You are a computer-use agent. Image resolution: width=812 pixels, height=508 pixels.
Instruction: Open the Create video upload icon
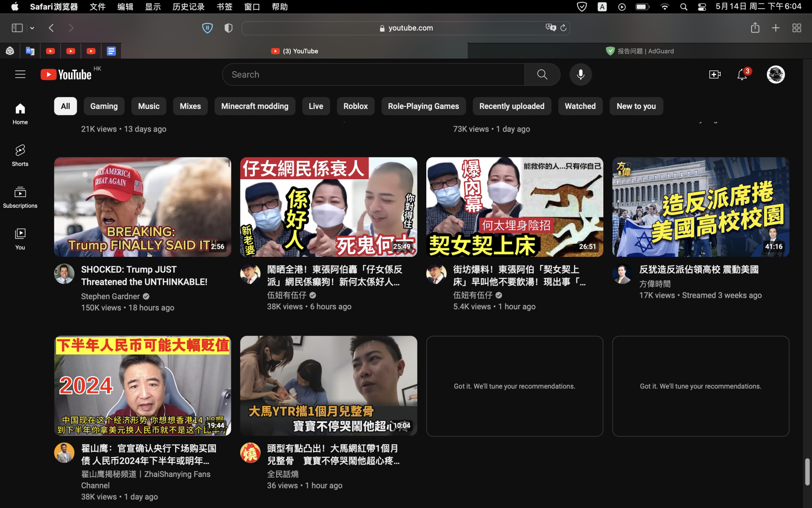[715, 74]
